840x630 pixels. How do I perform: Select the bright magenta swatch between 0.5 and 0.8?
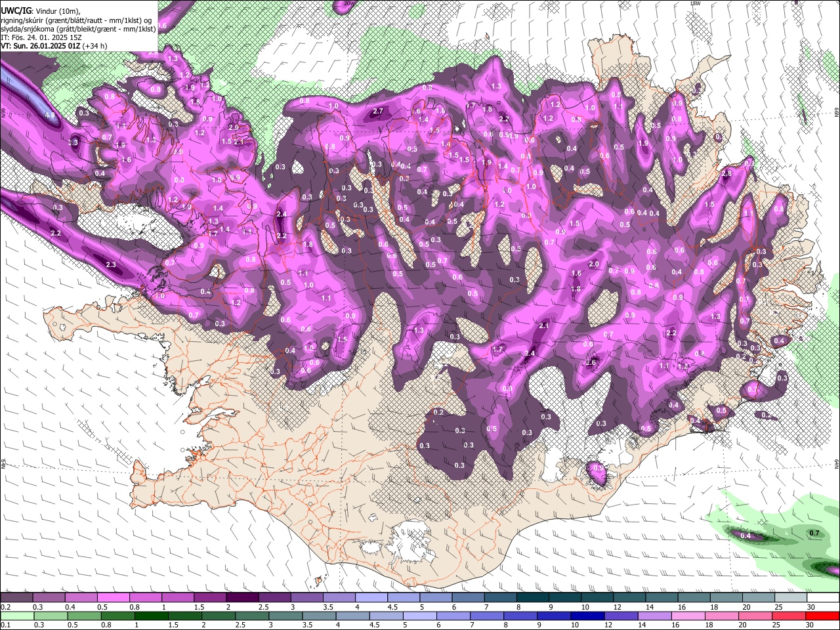[113, 598]
